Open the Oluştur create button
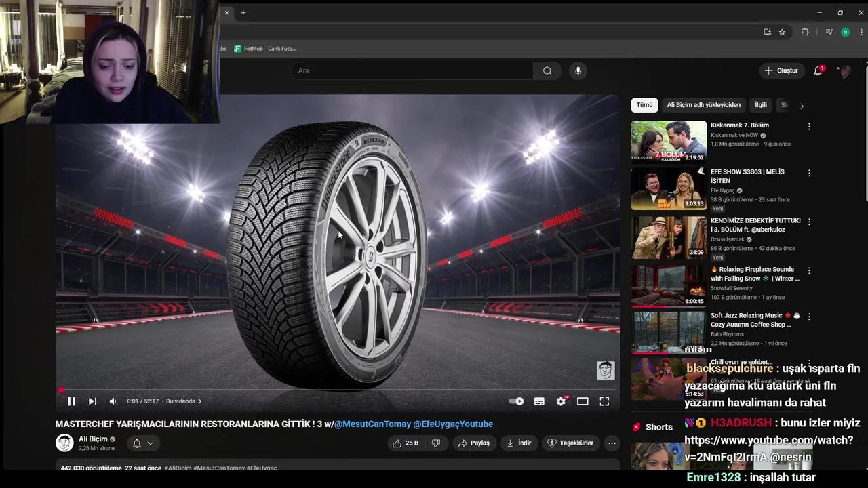Image resolution: width=868 pixels, height=488 pixels. click(781, 70)
